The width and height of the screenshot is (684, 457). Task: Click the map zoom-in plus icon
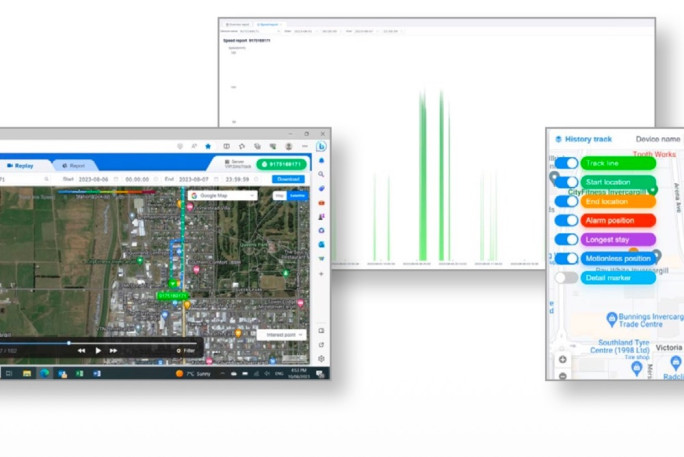pyautogui.click(x=562, y=359)
